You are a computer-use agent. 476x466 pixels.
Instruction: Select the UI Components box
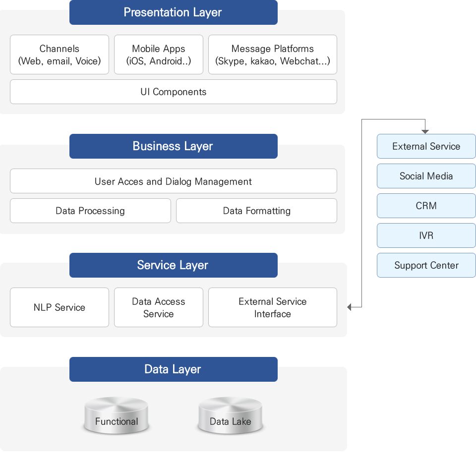point(174,92)
